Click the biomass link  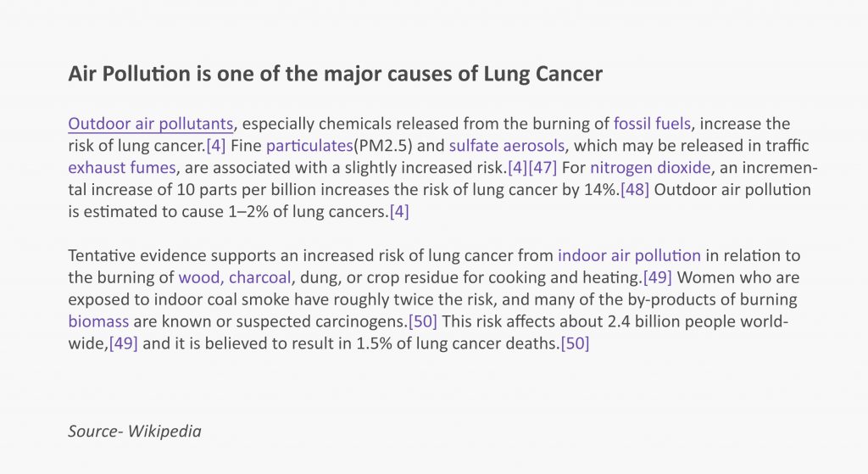(x=98, y=321)
